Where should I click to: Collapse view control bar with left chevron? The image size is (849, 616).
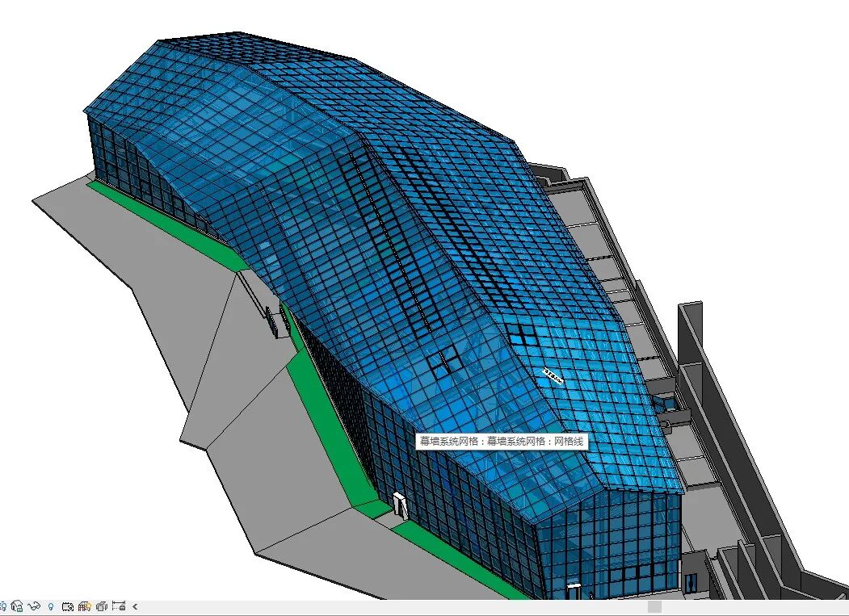[135, 607]
